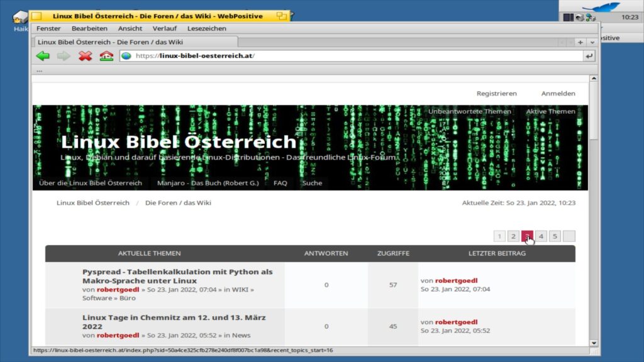
Task: Click the page scrollbar up arrow
Action: (594, 79)
